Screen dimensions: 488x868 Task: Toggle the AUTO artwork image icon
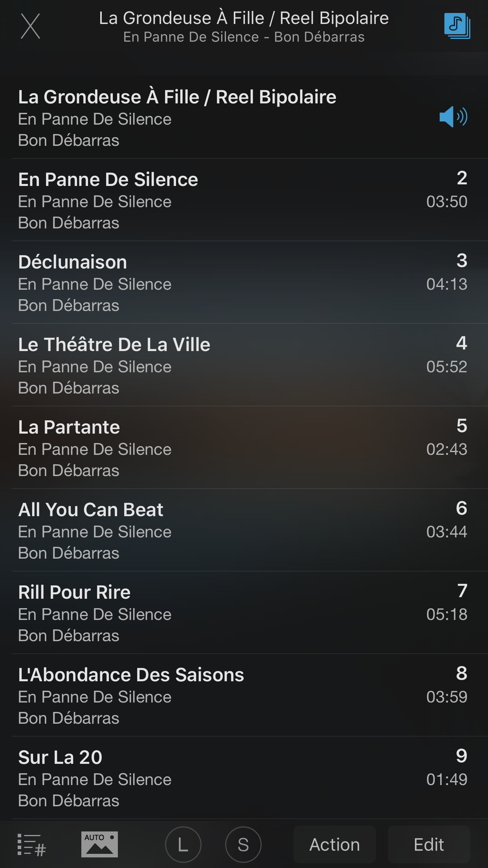click(99, 844)
